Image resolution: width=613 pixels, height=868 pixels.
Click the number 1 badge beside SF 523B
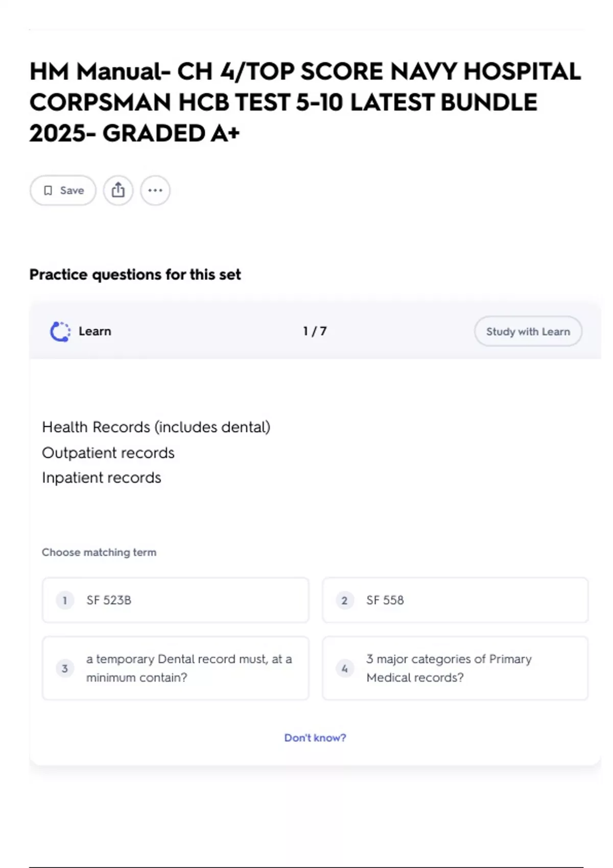click(x=65, y=600)
